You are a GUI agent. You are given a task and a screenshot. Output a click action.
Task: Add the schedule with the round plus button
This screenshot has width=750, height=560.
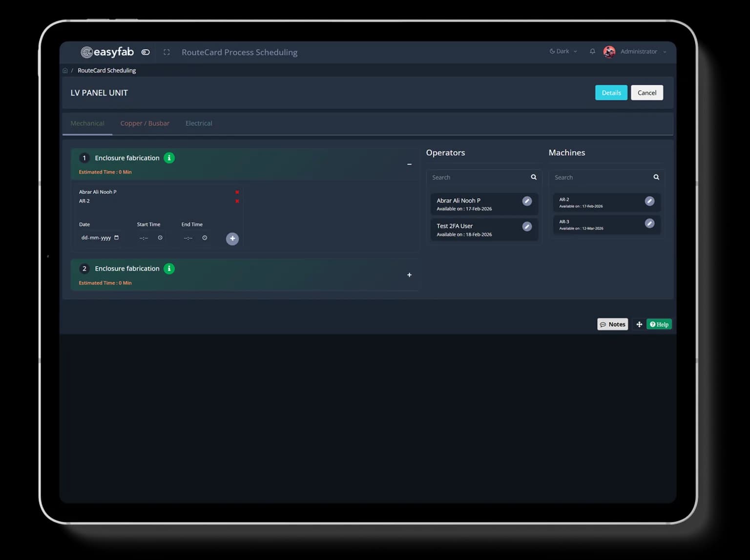232,239
